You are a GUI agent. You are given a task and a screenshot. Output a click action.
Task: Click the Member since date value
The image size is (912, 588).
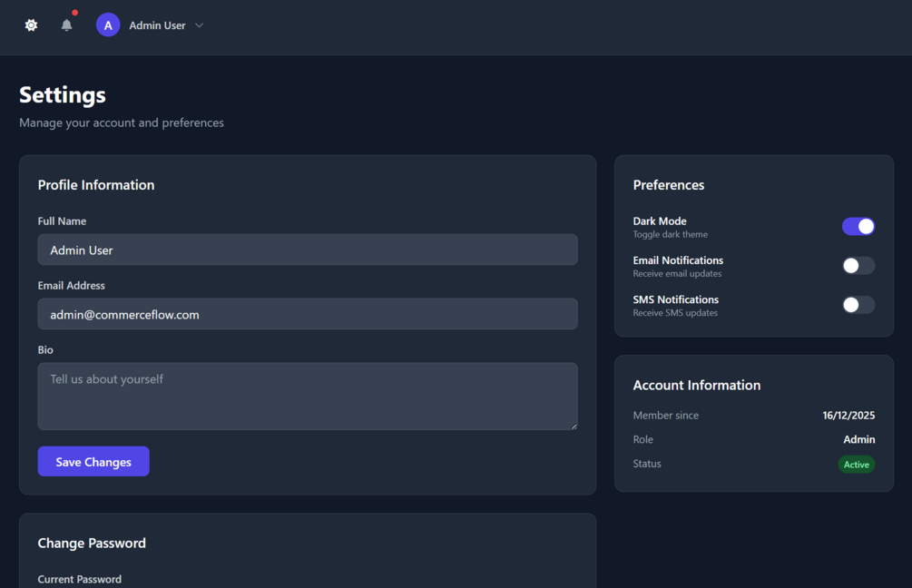pyautogui.click(x=848, y=416)
